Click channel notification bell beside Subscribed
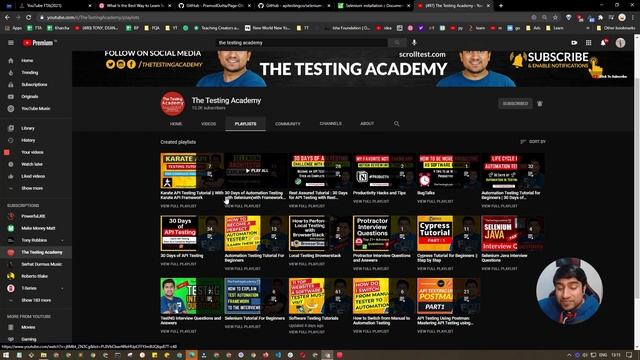 pyautogui.click(x=540, y=104)
